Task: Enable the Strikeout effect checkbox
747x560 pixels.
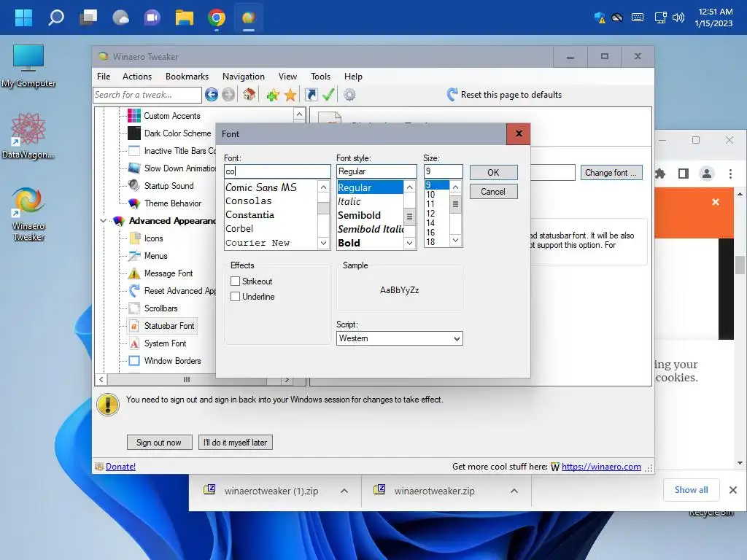Action: click(x=235, y=281)
